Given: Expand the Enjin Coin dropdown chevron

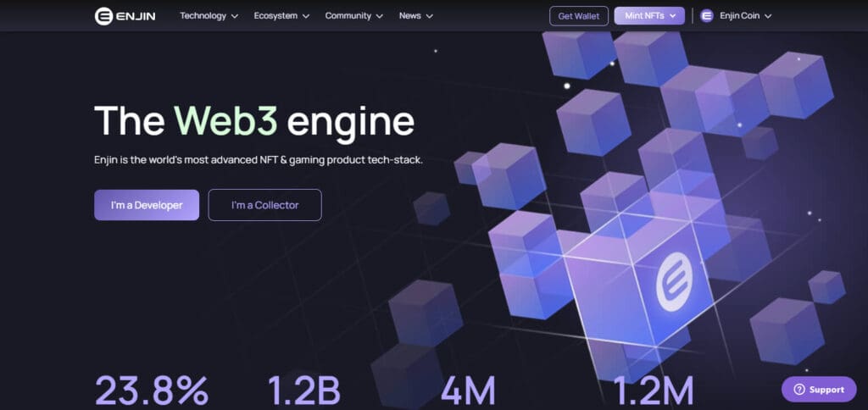Looking at the screenshot, I should pos(768,17).
